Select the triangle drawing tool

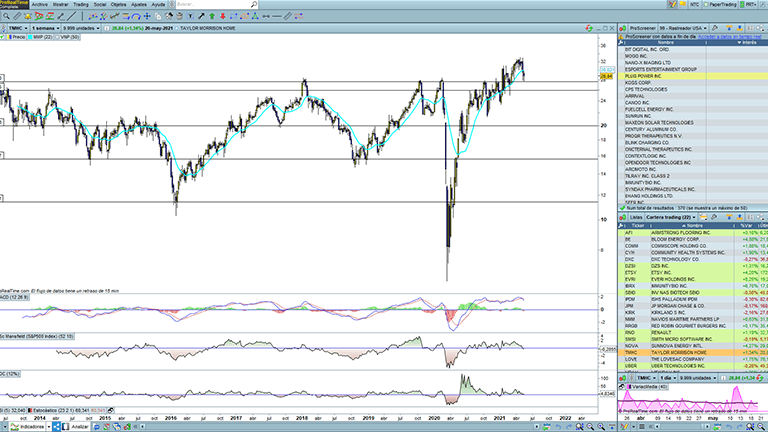tap(255, 16)
